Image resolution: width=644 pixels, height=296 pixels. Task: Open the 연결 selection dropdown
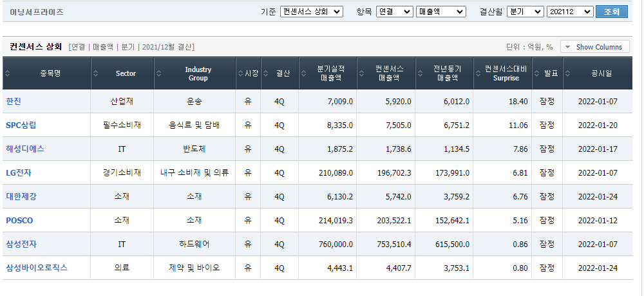[394, 12]
